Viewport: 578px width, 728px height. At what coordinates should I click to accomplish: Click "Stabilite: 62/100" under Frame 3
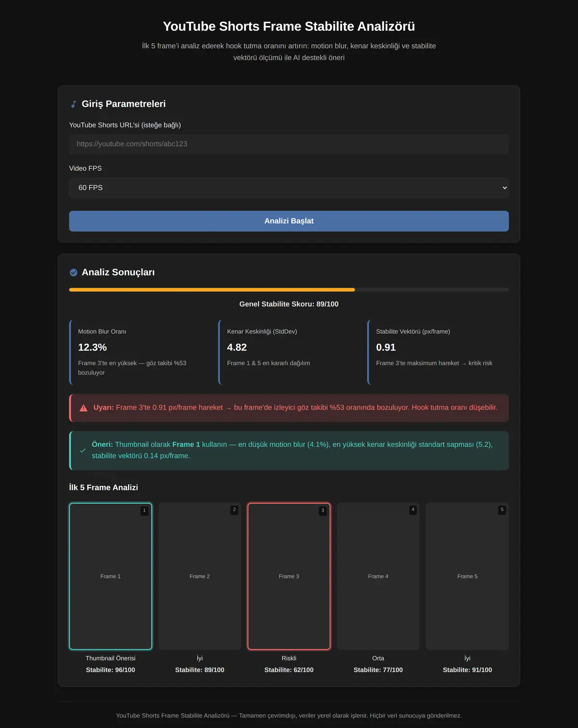click(x=289, y=670)
